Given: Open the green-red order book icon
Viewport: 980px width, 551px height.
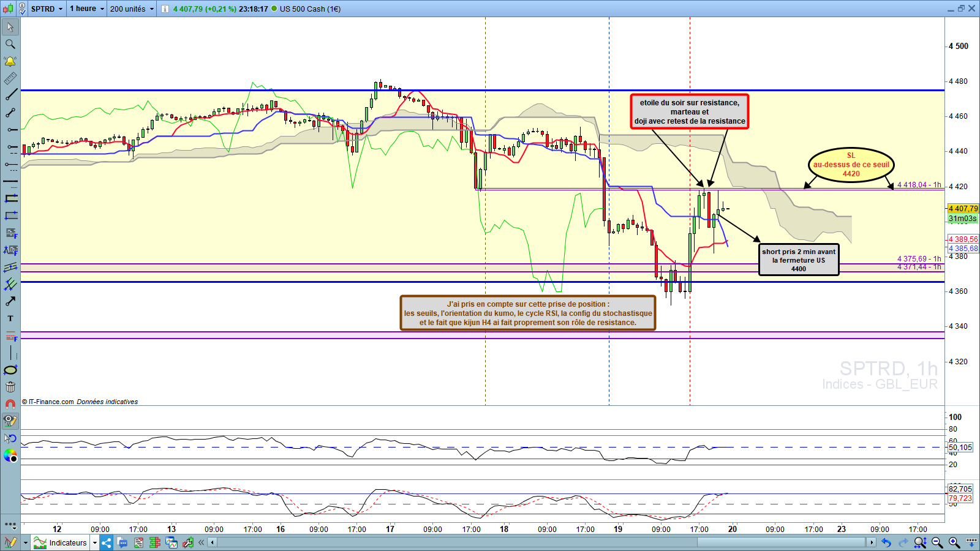Looking at the screenshot, I should [154, 542].
